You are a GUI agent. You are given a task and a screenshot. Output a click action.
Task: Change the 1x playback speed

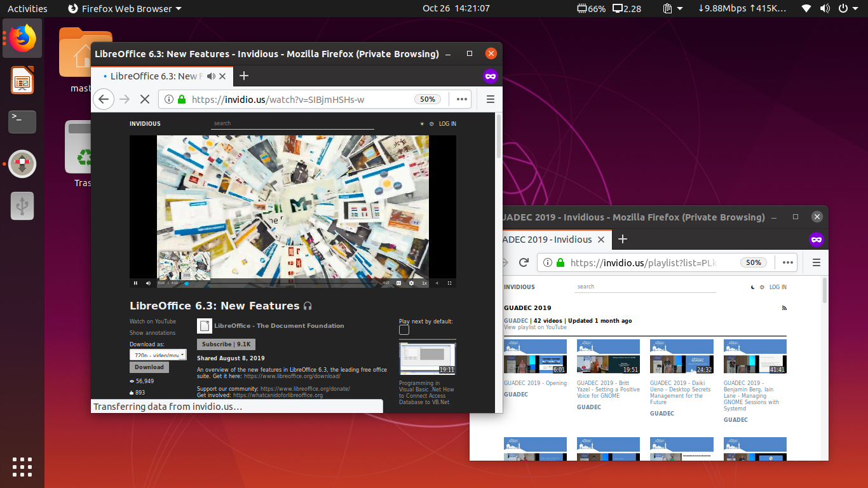coord(424,283)
